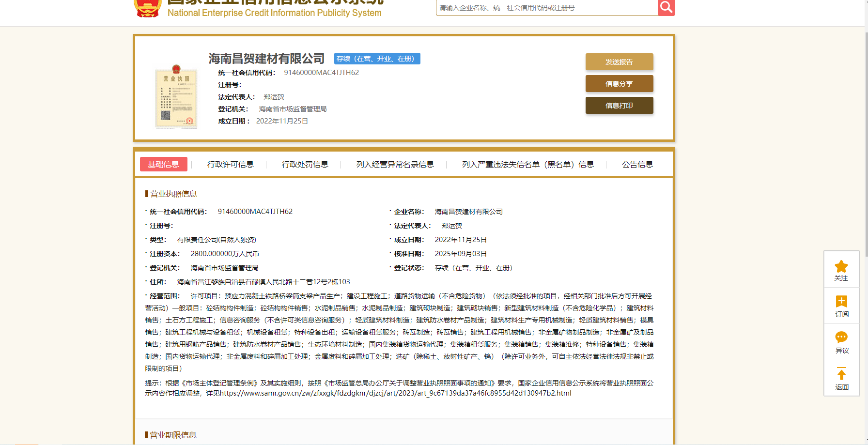The width and height of the screenshot is (868, 445).
Task: Click the 关注 star icon
Action: (x=841, y=267)
